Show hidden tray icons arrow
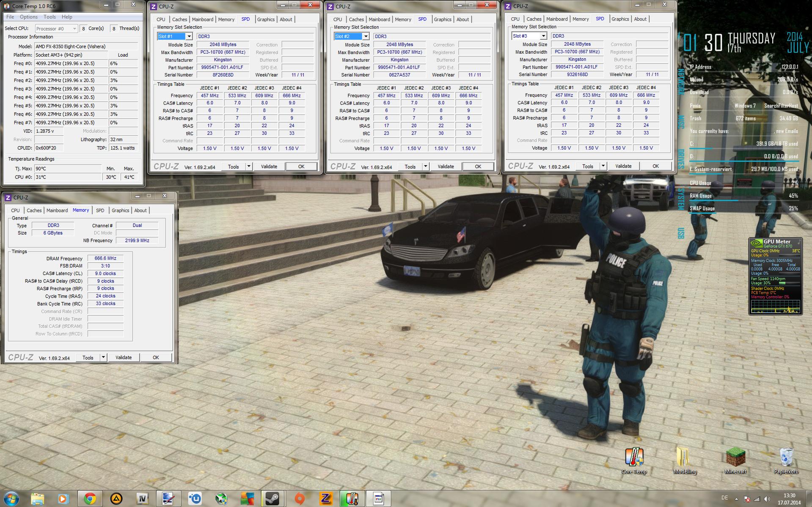This screenshot has width=812, height=507. [736, 499]
